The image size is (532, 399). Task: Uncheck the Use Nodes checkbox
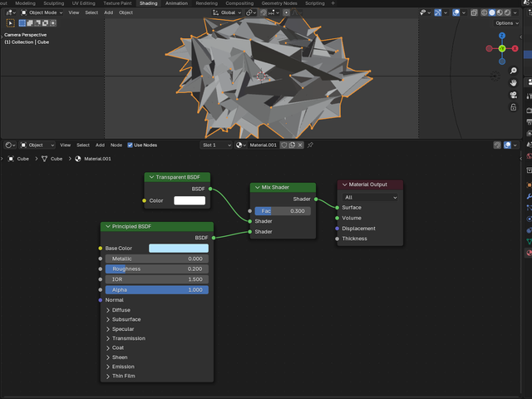click(x=130, y=145)
